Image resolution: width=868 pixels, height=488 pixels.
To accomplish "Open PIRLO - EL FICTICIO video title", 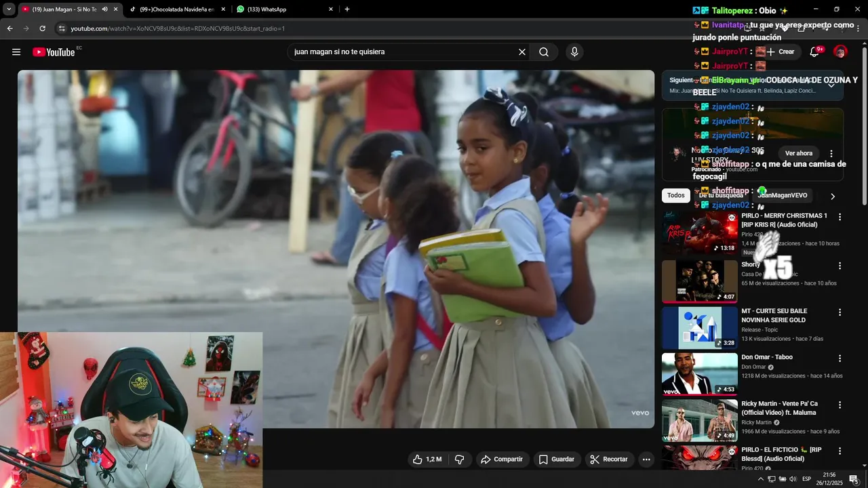I will point(781,454).
